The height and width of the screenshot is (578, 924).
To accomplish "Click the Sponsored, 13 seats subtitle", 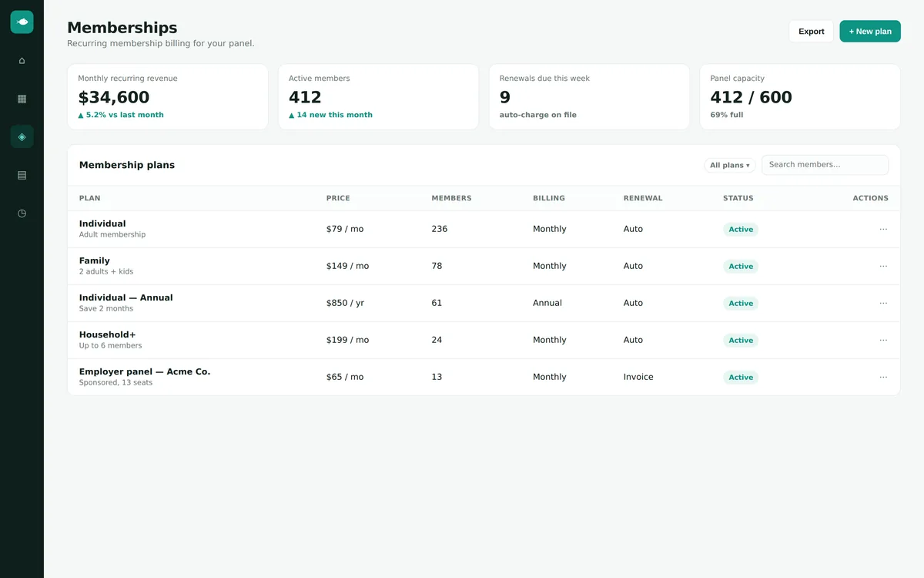I will tap(115, 382).
